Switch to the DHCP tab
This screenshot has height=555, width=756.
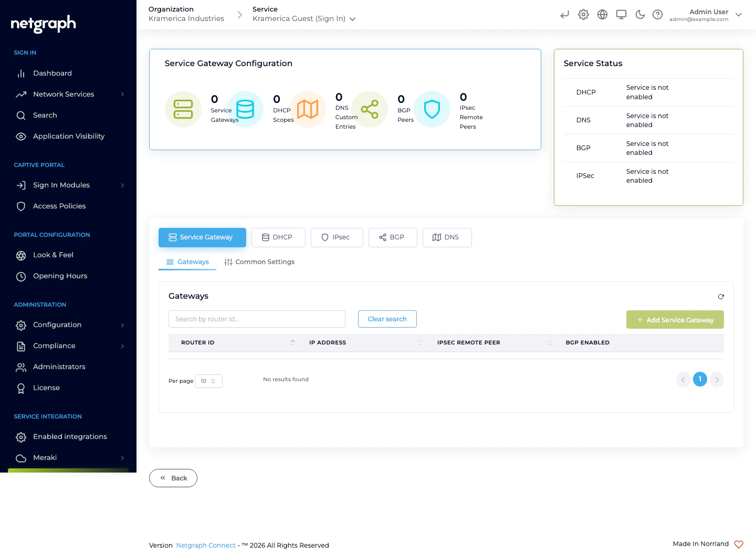278,237
